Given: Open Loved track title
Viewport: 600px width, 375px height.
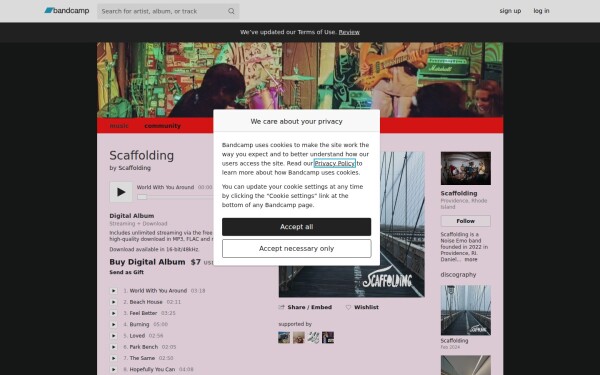Looking at the screenshot, I should point(137,336).
